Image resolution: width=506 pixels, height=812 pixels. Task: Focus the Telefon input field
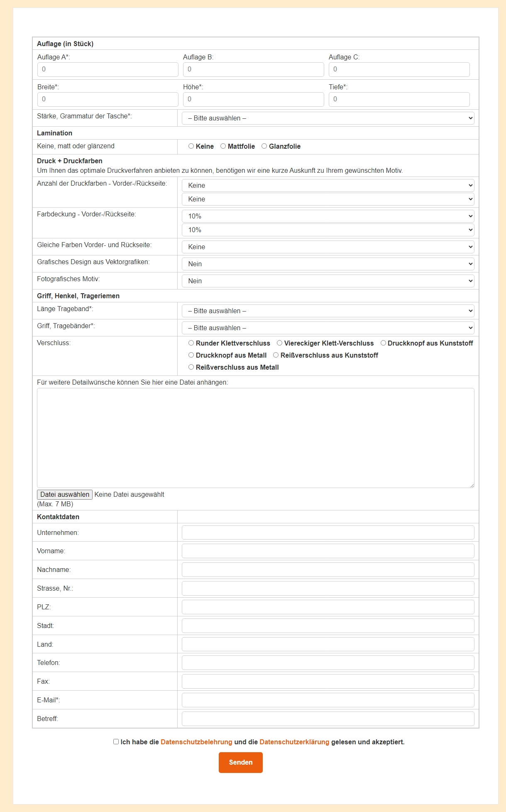(x=328, y=662)
